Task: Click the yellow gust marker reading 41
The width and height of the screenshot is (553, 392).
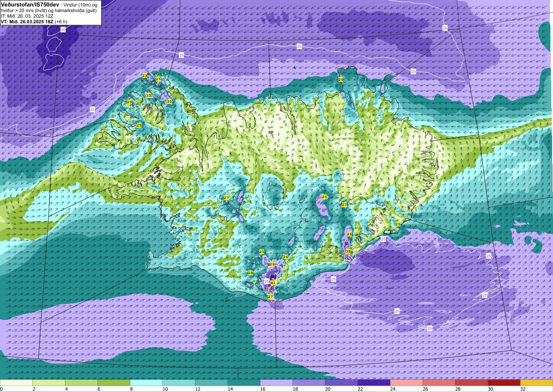Action: pyautogui.click(x=273, y=283)
